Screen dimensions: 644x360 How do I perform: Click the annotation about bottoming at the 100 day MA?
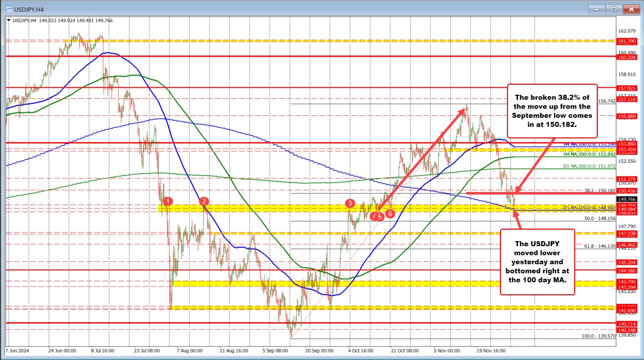(537, 262)
